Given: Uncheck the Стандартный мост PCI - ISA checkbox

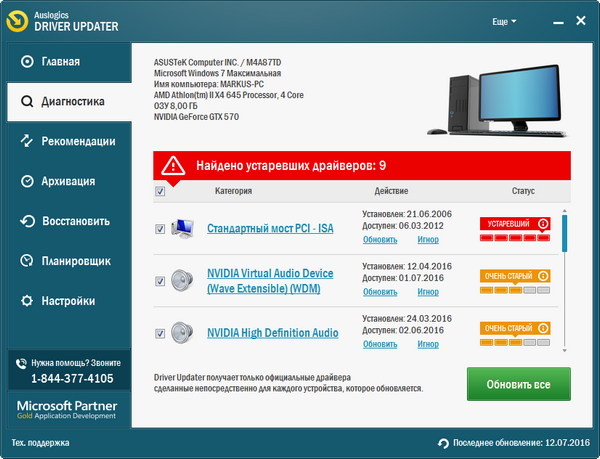Looking at the screenshot, I should [x=160, y=229].
